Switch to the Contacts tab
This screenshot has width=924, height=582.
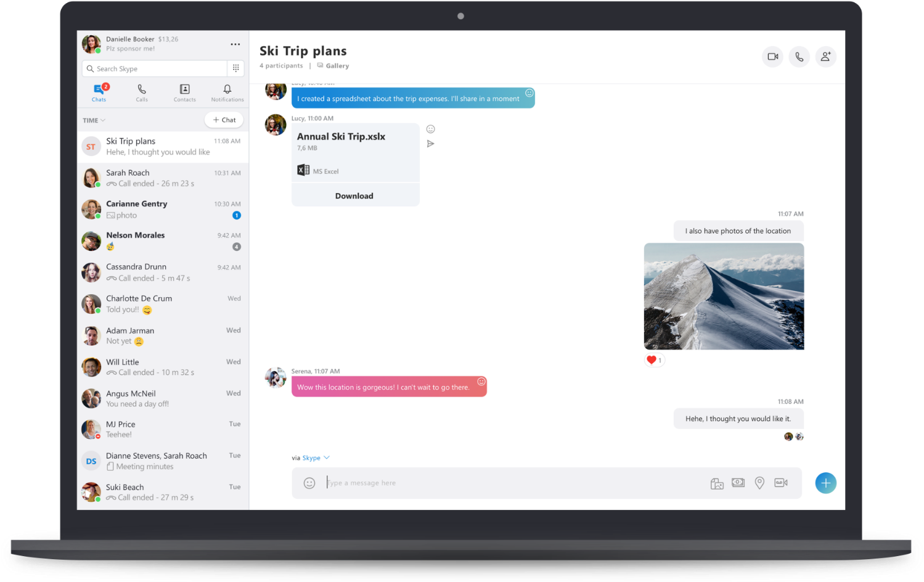pyautogui.click(x=184, y=92)
